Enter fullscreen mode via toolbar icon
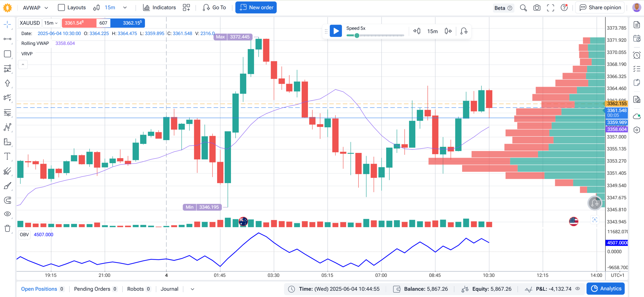 pos(550,8)
